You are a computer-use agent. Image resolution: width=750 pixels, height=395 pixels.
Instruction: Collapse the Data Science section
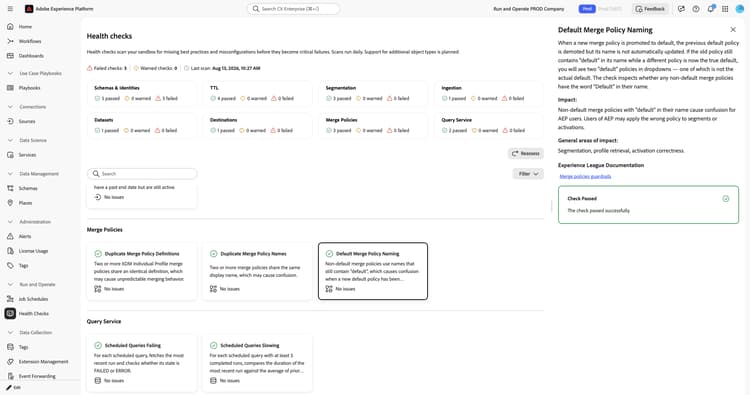point(10,140)
